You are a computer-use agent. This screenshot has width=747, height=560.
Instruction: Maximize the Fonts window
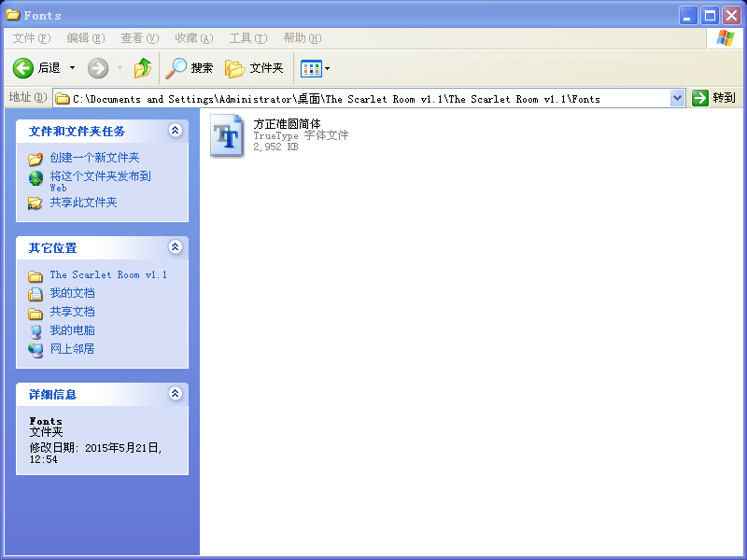click(710, 16)
